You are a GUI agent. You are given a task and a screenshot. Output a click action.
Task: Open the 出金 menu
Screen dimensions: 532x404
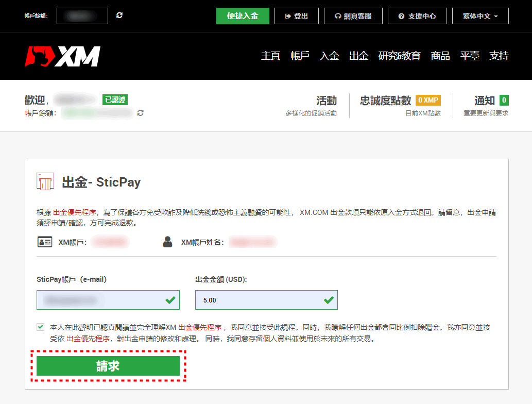click(x=358, y=56)
